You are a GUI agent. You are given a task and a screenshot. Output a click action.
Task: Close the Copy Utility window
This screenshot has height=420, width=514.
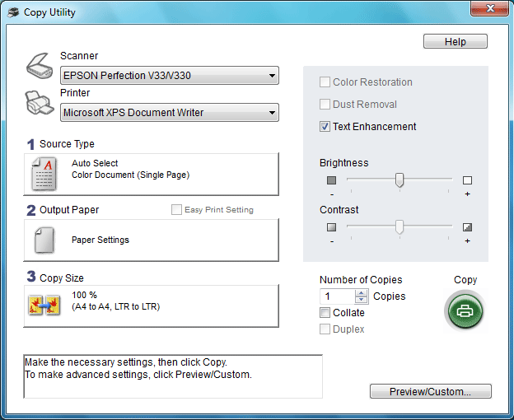490,8
